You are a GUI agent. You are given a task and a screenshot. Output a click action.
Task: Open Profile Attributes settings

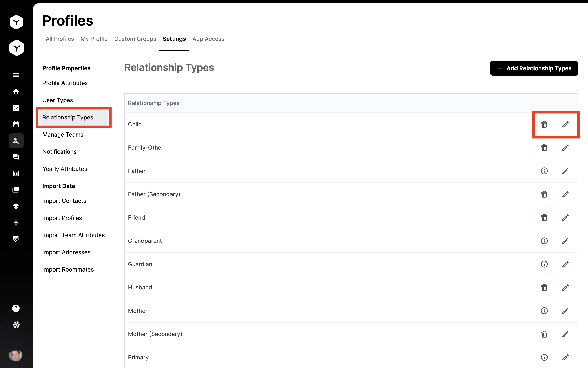[x=65, y=83]
